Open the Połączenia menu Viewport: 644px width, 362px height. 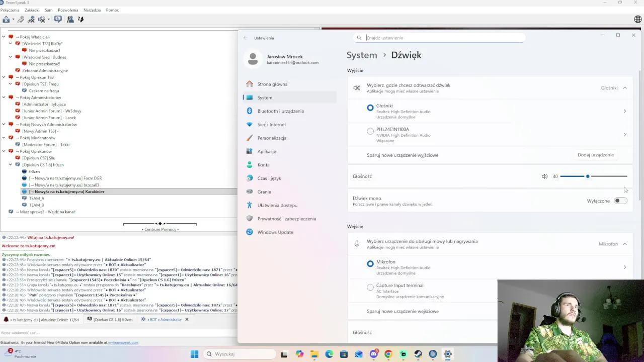[10, 10]
